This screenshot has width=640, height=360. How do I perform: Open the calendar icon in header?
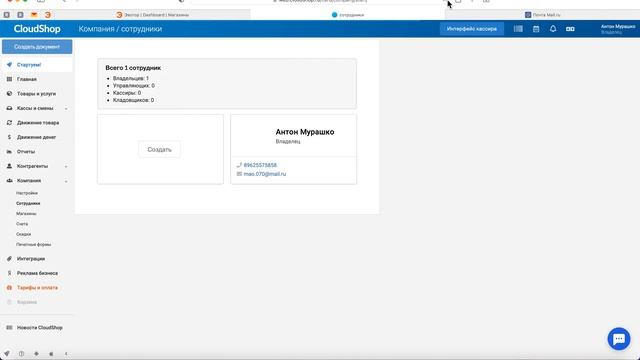coord(536,29)
